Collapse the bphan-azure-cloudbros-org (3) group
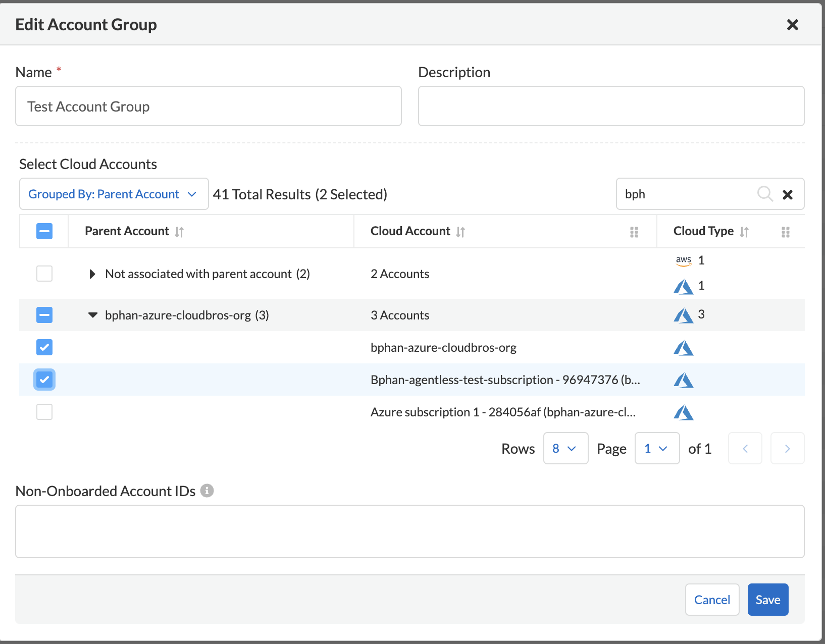 coord(92,315)
